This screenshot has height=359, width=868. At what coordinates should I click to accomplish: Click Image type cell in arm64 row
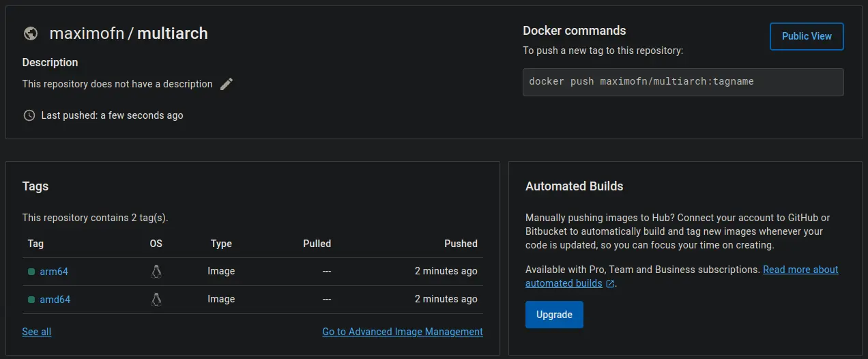click(x=221, y=271)
